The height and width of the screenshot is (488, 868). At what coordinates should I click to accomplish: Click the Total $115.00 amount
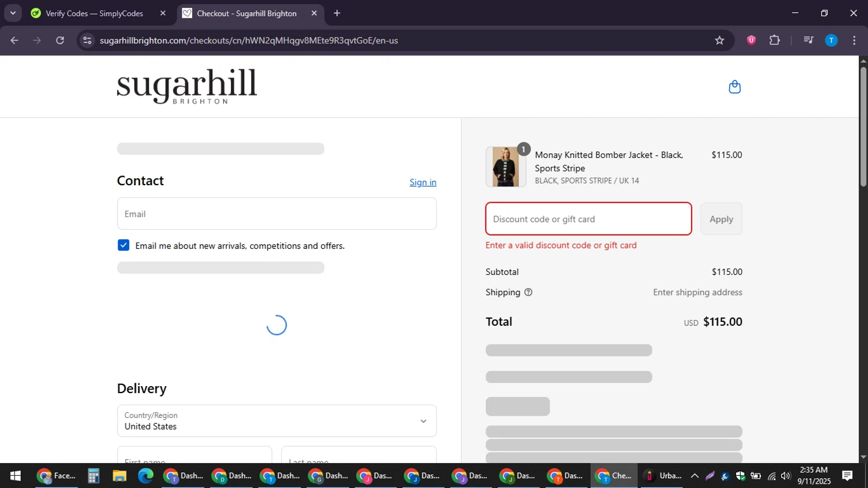pyautogui.click(x=722, y=322)
